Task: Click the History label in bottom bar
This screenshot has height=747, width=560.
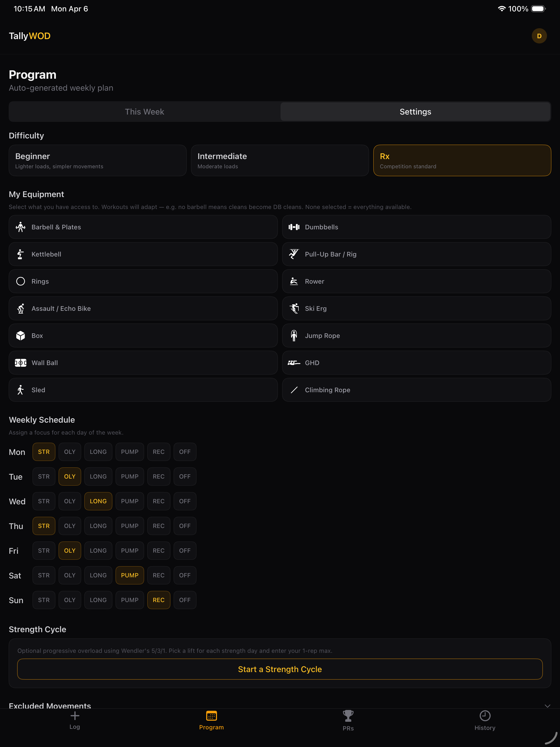Action: click(485, 728)
